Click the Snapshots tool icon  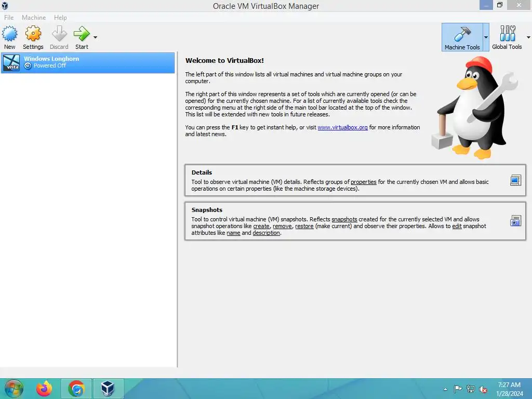coord(515,221)
